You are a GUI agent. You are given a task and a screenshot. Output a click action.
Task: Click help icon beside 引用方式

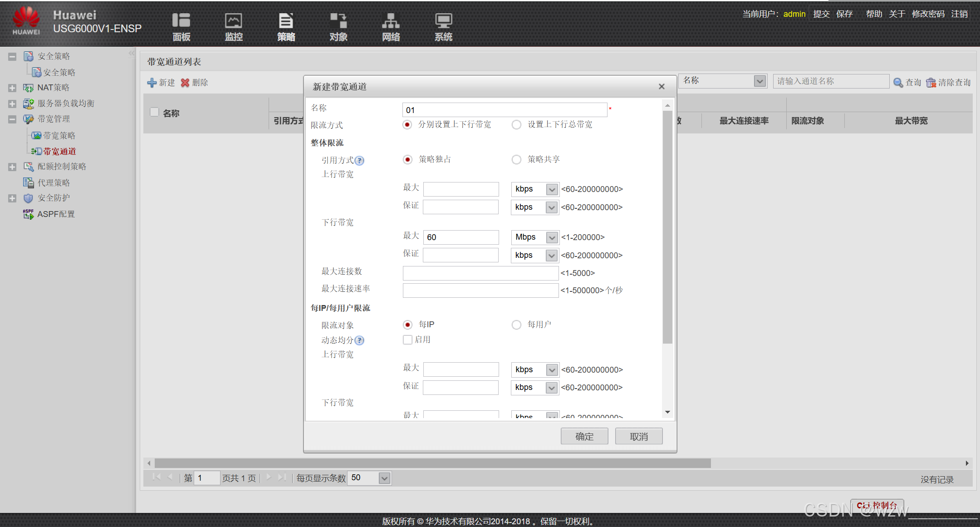(359, 161)
